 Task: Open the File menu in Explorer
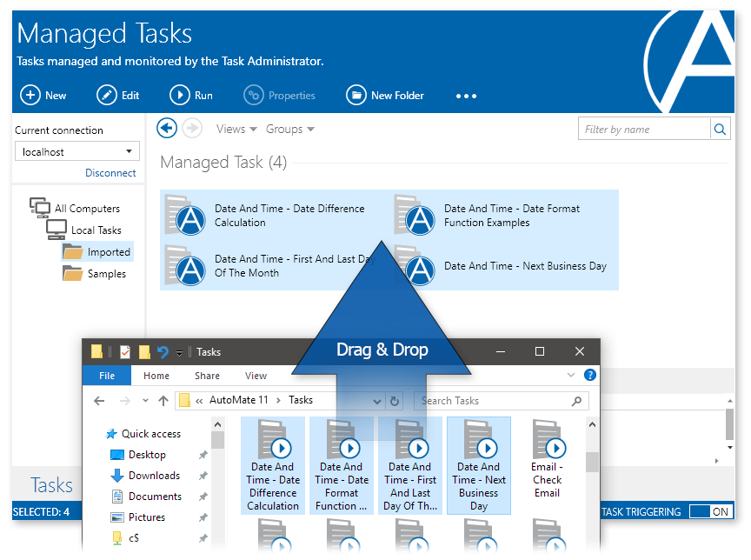click(x=106, y=376)
